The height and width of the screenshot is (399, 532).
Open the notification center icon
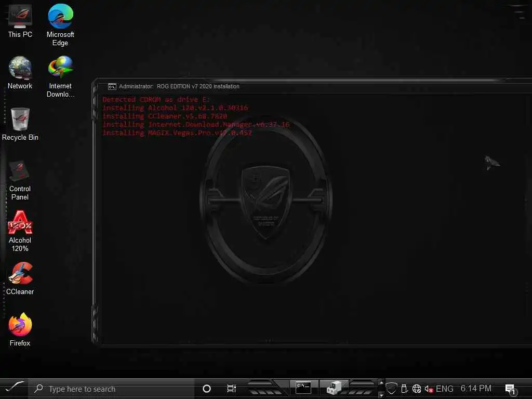click(x=510, y=389)
